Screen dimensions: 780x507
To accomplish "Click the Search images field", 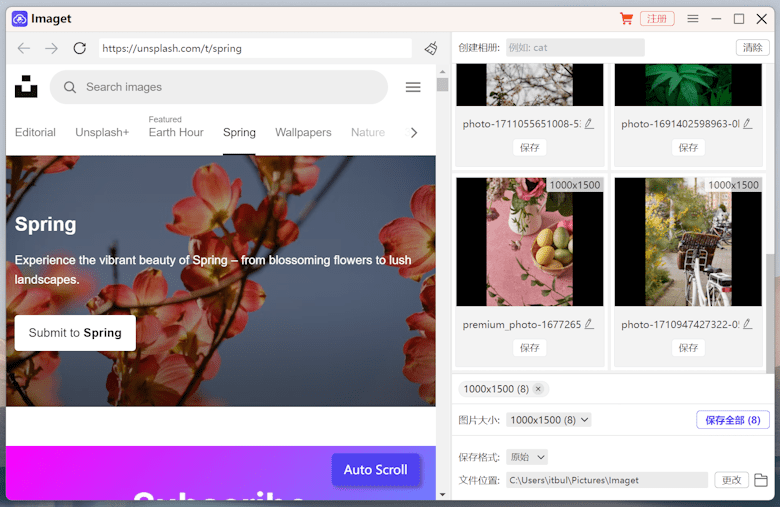I will 219,87.
